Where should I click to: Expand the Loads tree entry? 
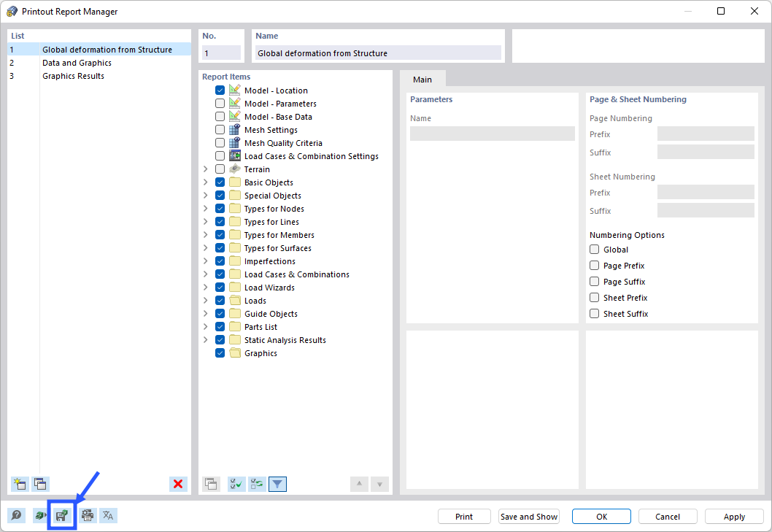click(206, 300)
